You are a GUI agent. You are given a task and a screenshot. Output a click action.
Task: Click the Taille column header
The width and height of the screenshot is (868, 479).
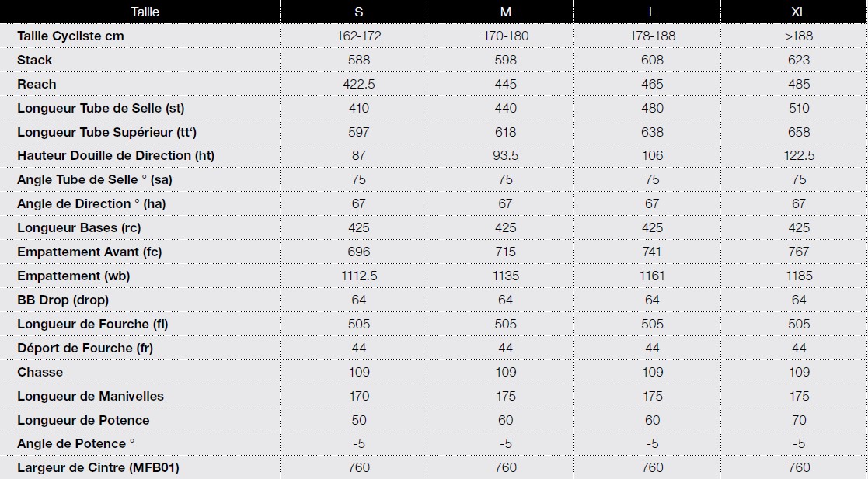pyautogui.click(x=145, y=12)
